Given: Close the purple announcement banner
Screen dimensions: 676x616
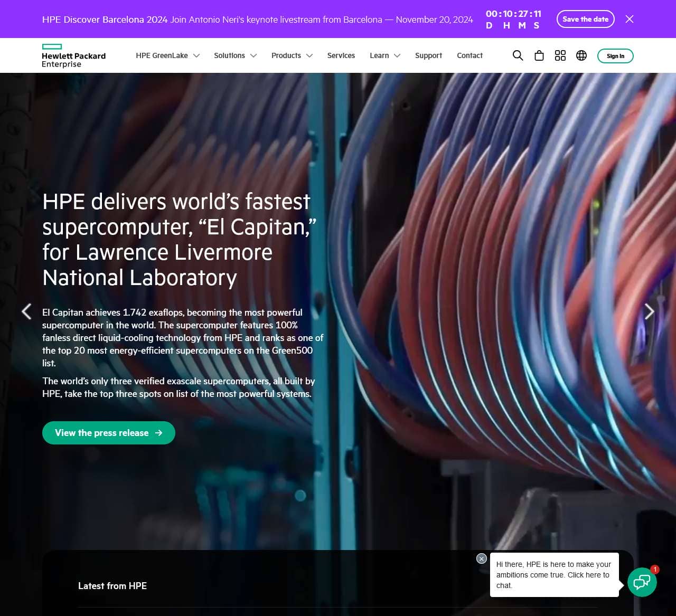Looking at the screenshot, I should tap(630, 19).
